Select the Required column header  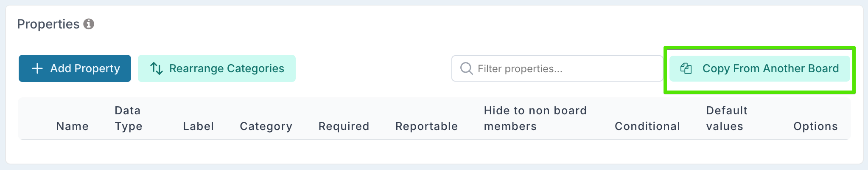(x=344, y=126)
